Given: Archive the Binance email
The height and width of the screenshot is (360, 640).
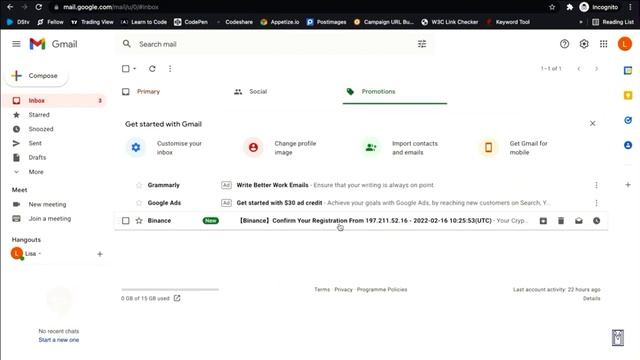Looking at the screenshot, I should click(x=543, y=221).
